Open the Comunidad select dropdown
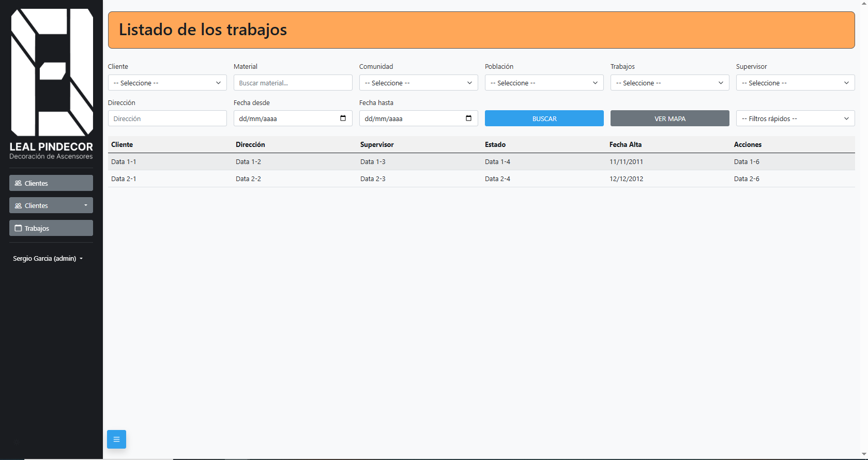This screenshot has width=868, height=460. 418,83
